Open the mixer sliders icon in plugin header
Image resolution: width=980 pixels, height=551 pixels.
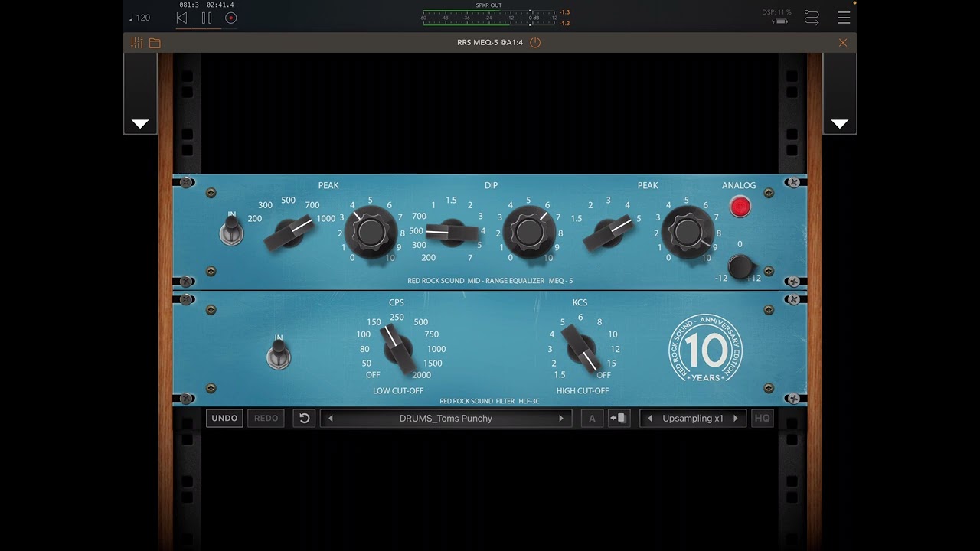(x=137, y=43)
